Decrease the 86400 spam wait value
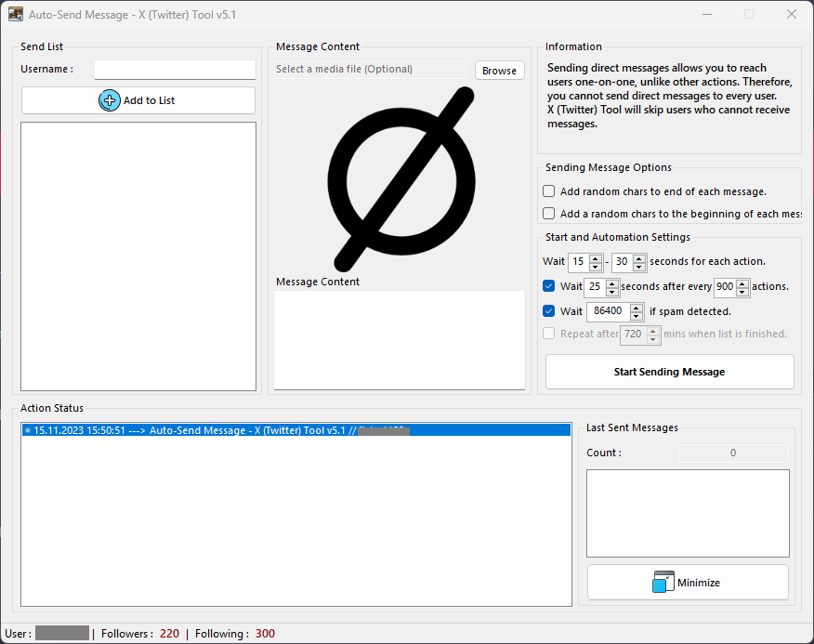 click(637, 316)
